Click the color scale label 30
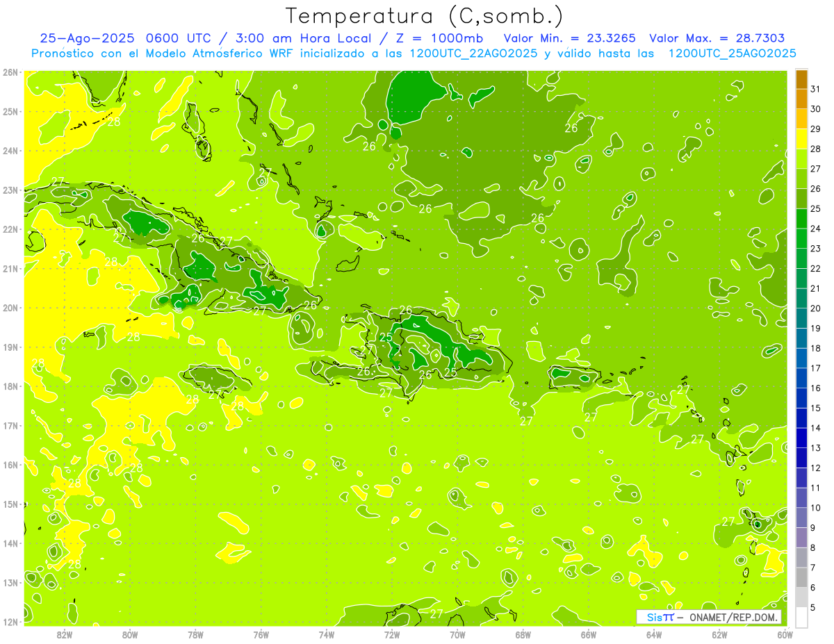The image size is (834, 644). (x=816, y=110)
